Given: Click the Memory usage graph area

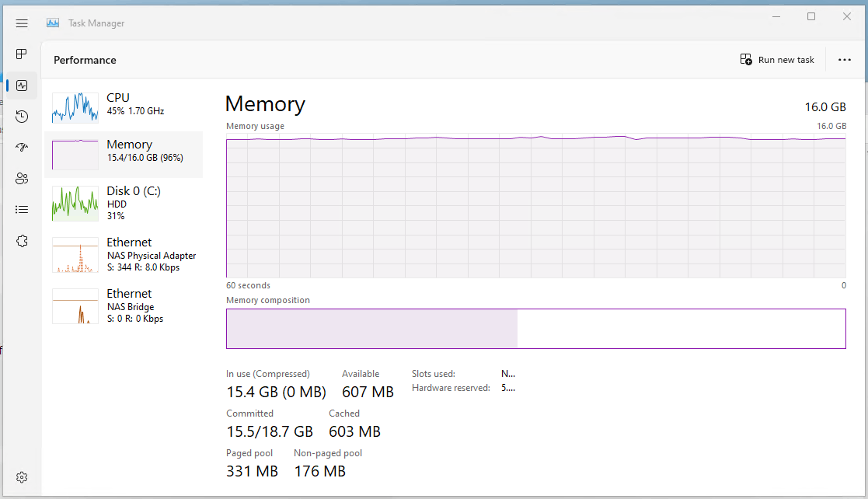Looking at the screenshot, I should click(x=535, y=208).
